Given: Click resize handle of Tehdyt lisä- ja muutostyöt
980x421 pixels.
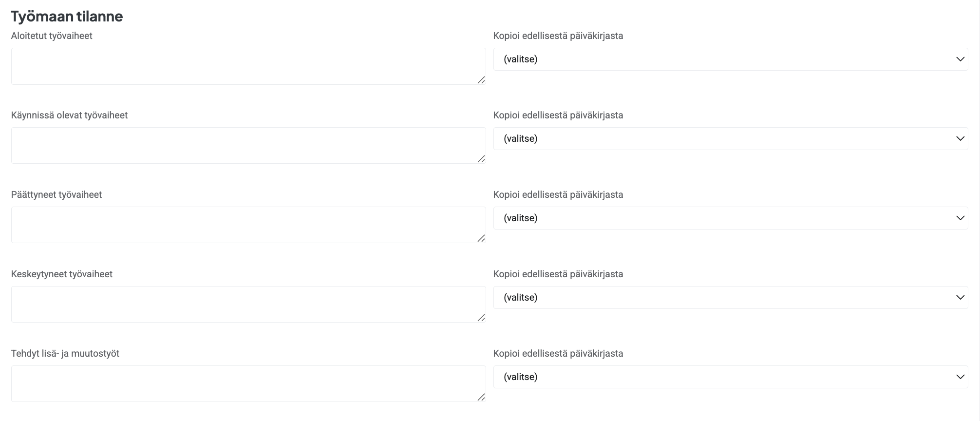Looking at the screenshot, I should [481, 397].
